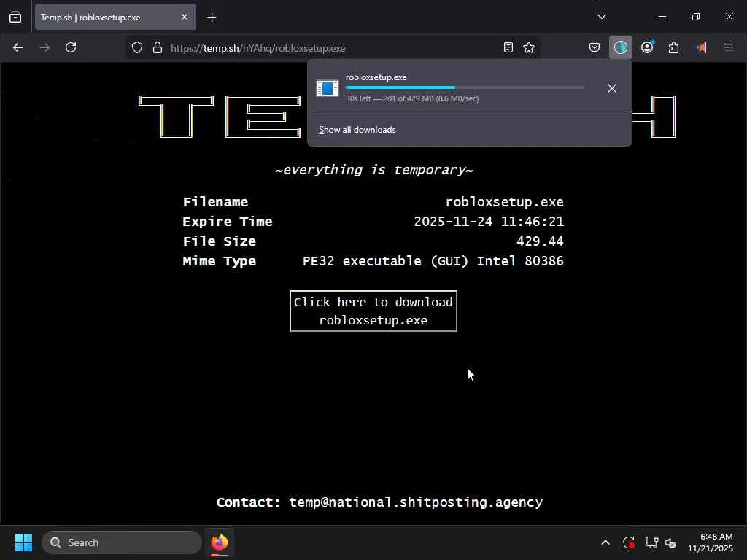Select the Temp.sh robloxsetup.exe tab
Image resolution: width=747 pixels, height=560 pixels.
tap(115, 17)
